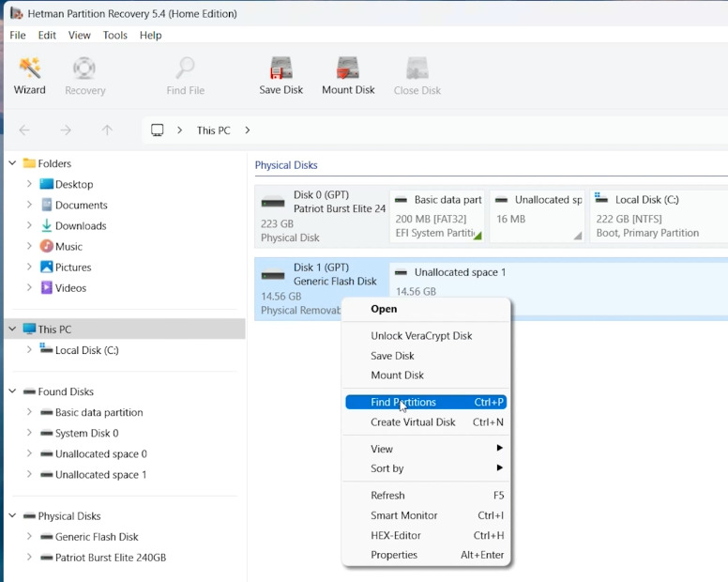The image size is (728, 582).
Task: Collapse the Found Disks section
Action: point(13,391)
